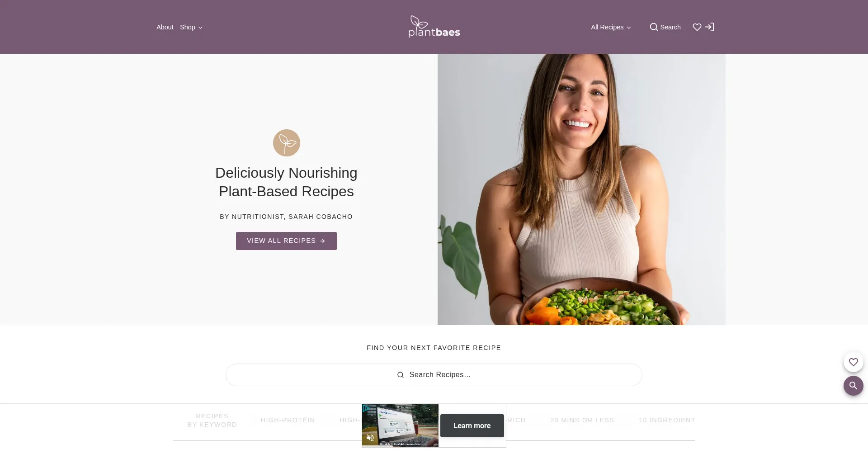Click the login arrow icon in header
The width and height of the screenshot is (868, 449).
click(x=710, y=27)
